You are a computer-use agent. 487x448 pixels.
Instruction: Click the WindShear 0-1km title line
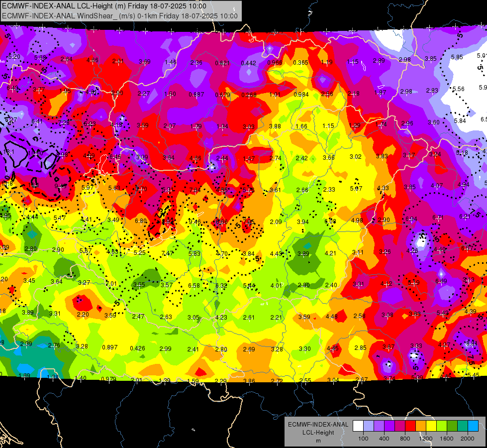(x=120, y=16)
